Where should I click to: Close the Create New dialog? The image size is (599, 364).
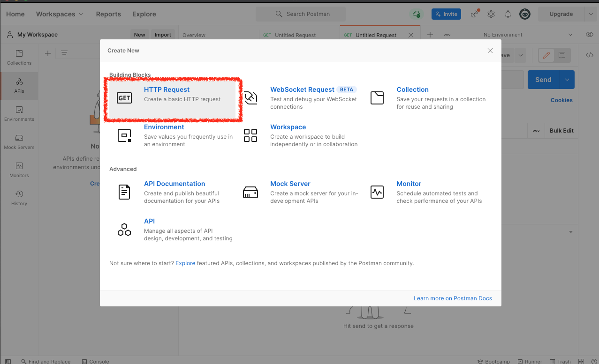(490, 51)
